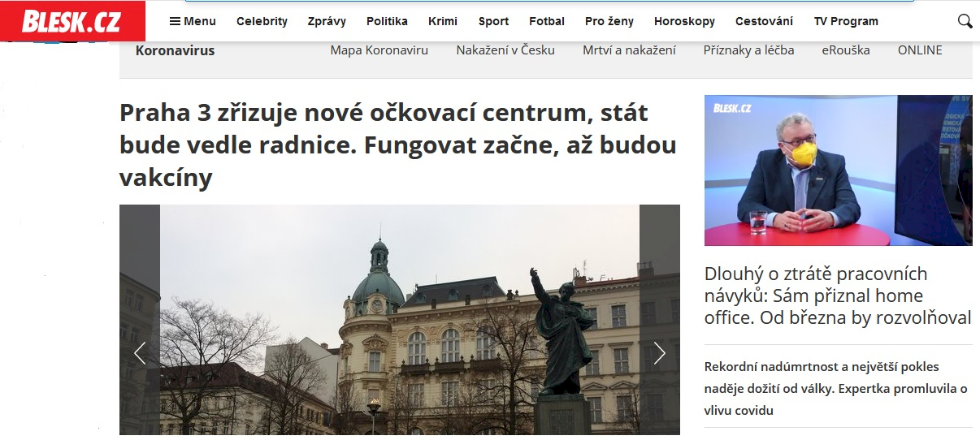Open the eRouška link
Screen dimensions: 980x440
pos(846,50)
